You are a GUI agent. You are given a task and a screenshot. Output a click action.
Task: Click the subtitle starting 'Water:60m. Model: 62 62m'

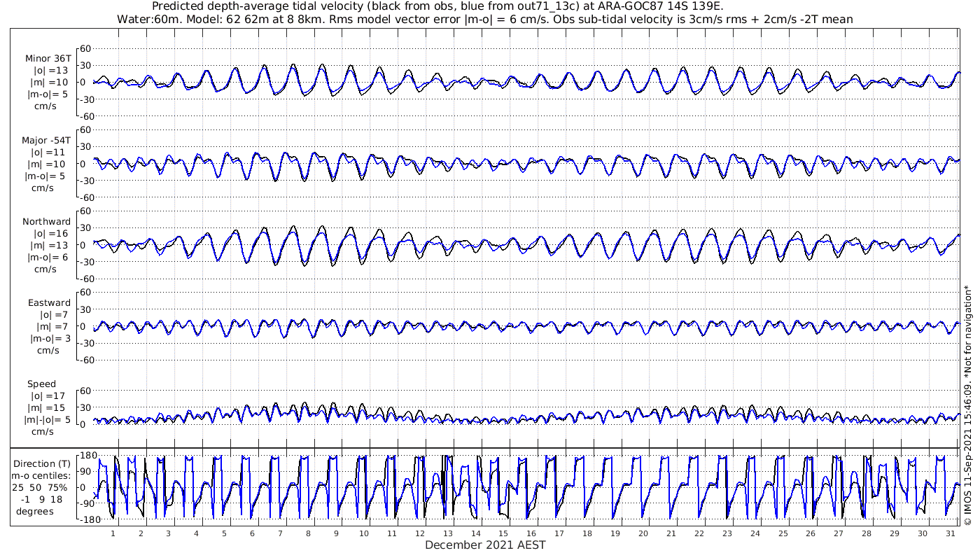[x=484, y=19]
